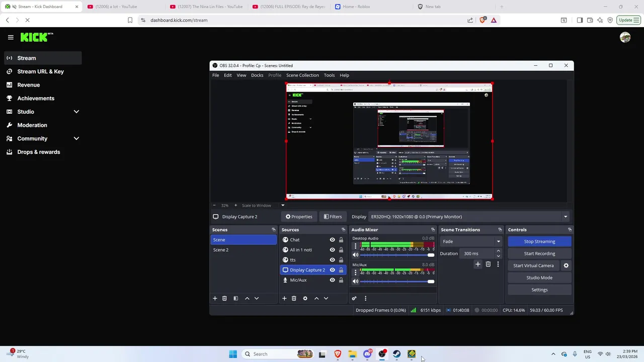Adjust the Mic/Aux volume slider
The image size is (644, 362).
[x=397, y=281]
